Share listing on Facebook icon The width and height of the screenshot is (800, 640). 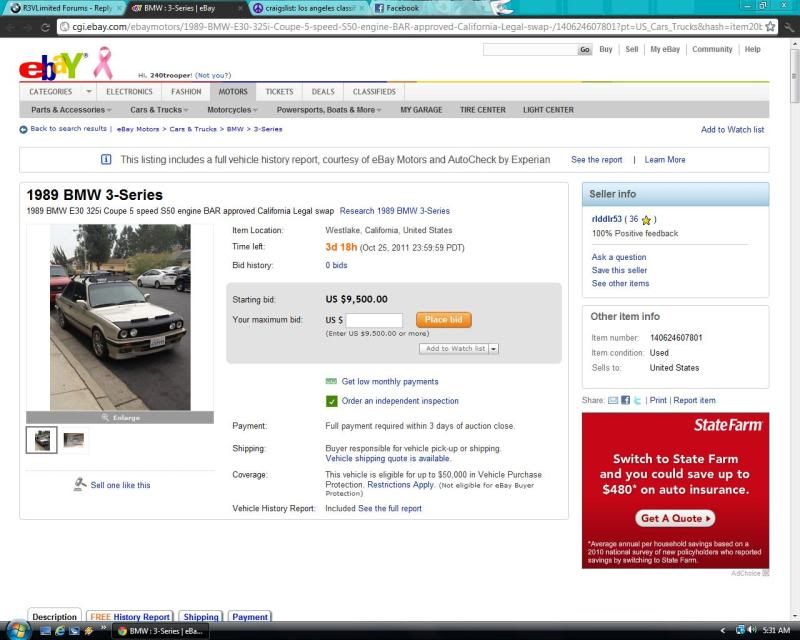point(625,400)
